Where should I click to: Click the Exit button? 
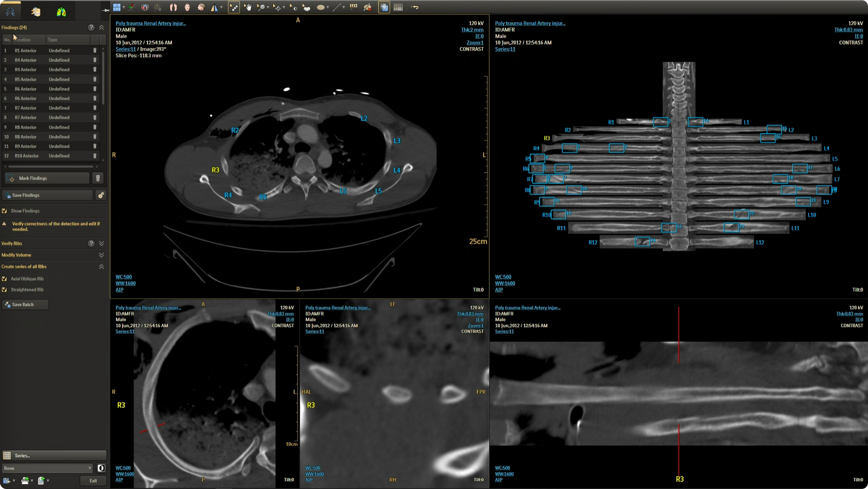click(93, 480)
